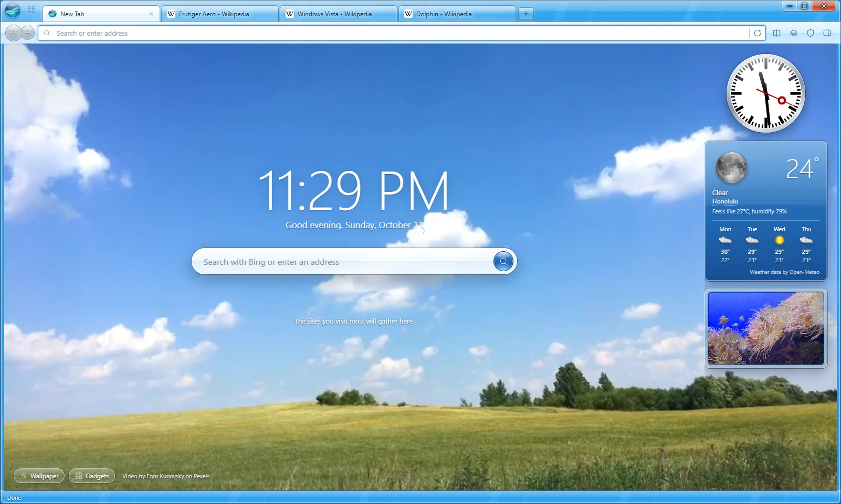Open the shield protection icon

811,33
